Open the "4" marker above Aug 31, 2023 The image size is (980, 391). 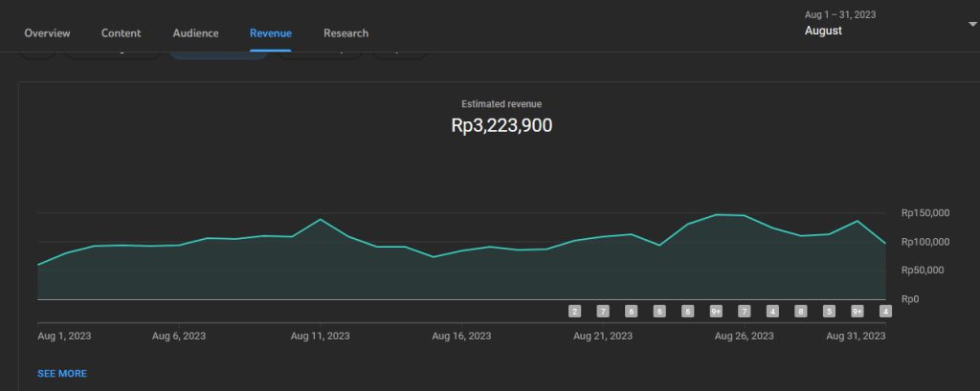tap(885, 311)
